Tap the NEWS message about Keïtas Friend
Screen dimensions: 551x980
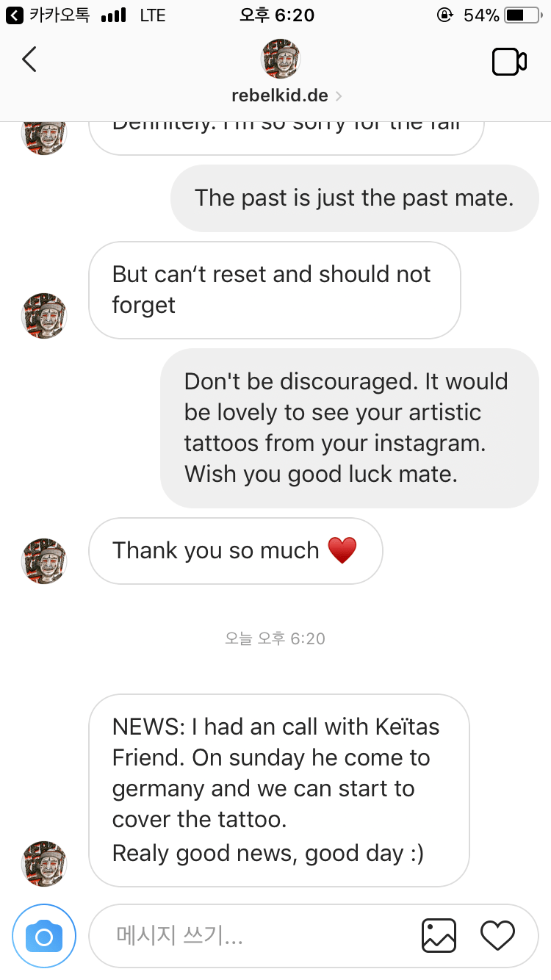pos(278,790)
